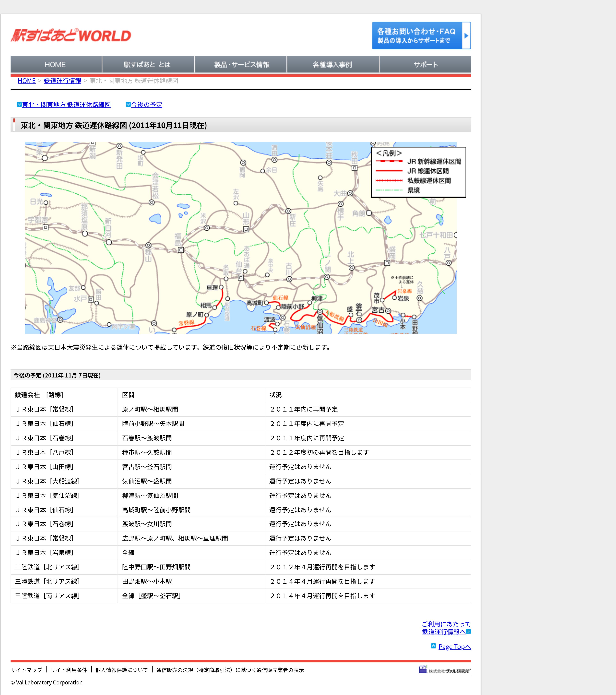Click HOME breadcrumb link
616x695 pixels.
coord(27,81)
